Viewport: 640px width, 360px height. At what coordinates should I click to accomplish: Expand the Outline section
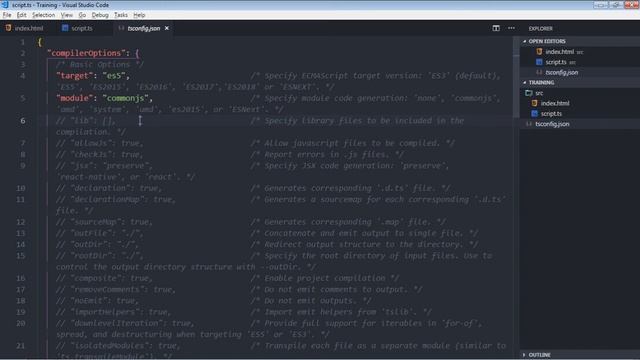click(539, 355)
